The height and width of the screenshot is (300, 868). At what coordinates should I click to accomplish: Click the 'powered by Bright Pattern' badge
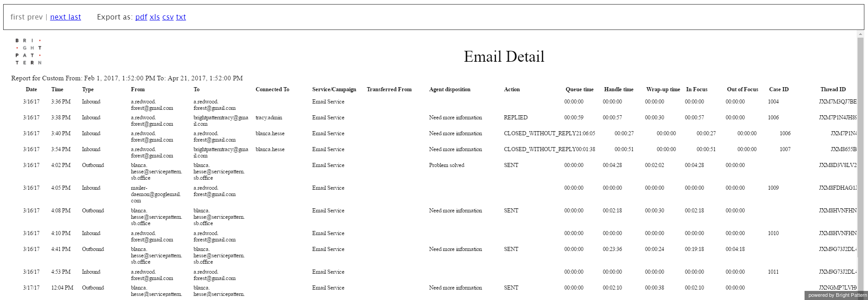(x=837, y=295)
